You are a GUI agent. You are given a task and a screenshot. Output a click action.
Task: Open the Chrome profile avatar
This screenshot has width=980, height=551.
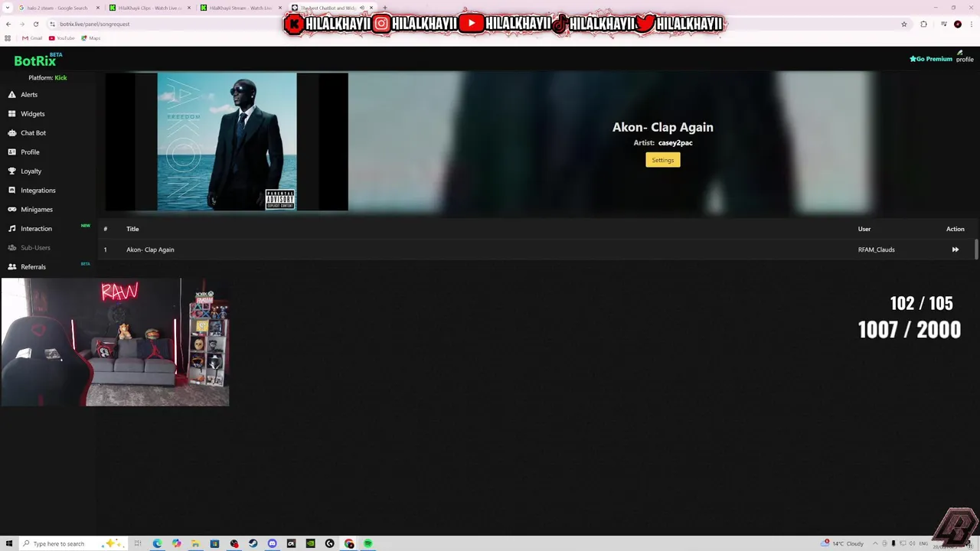click(958, 24)
